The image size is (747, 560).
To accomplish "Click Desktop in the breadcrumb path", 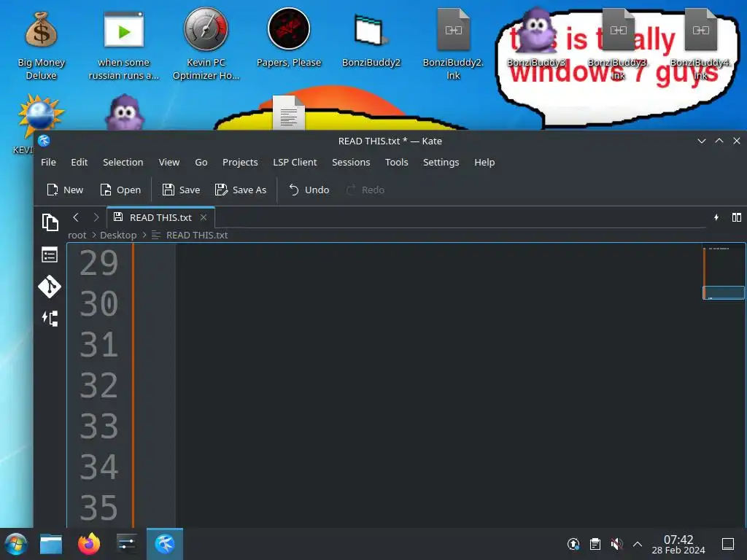I will [x=118, y=236].
